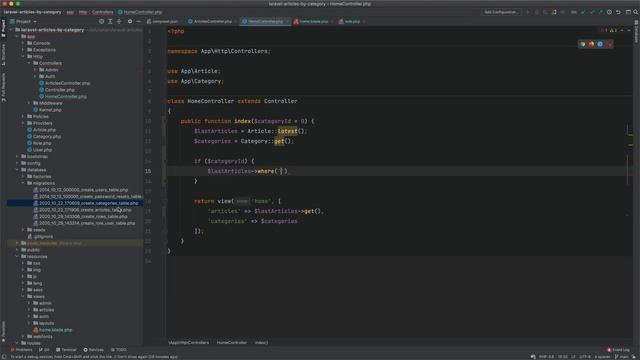This screenshot has height=360, width=640.
Task: Collapse the views folder
Action: coord(23,296)
